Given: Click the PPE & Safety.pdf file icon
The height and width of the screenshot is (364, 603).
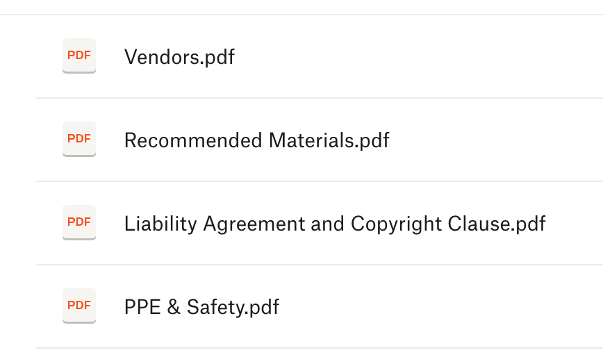Looking at the screenshot, I should 79,306.
